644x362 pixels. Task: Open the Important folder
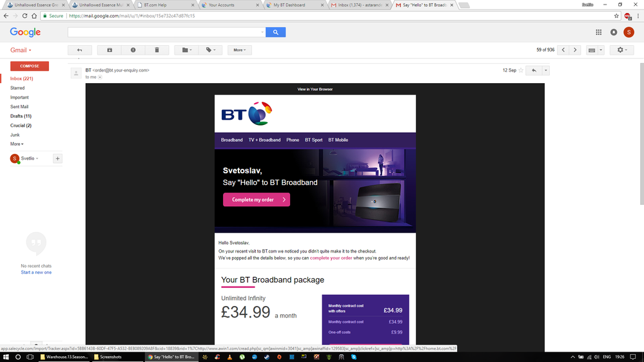coord(19,97)
